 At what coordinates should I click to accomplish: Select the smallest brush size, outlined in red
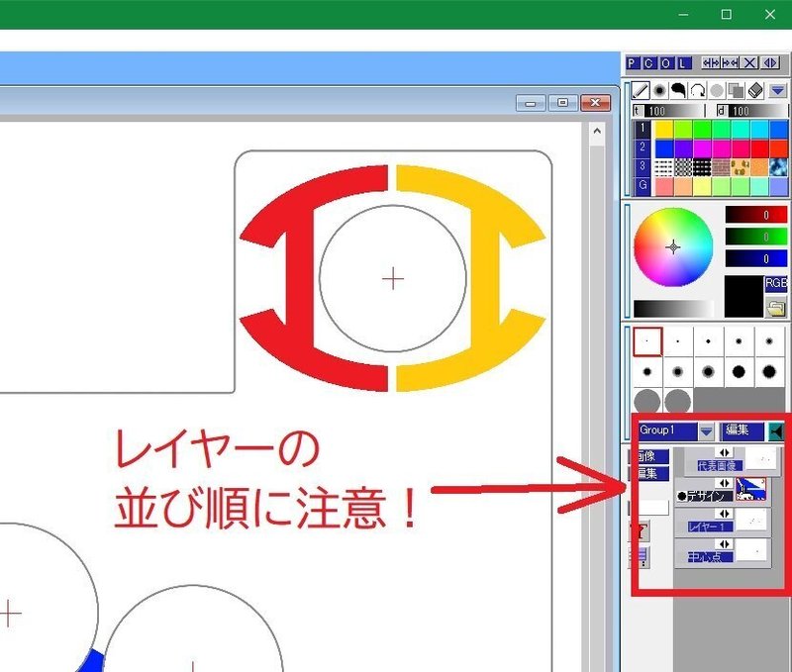coord(647,341)
